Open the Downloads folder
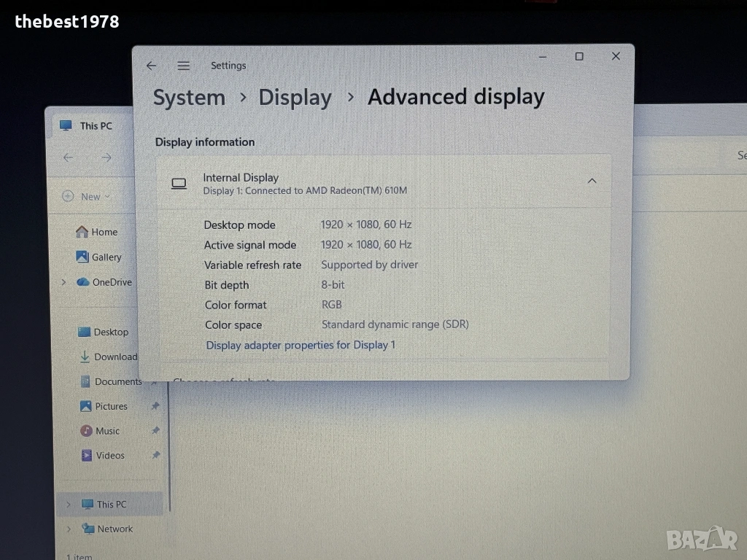 point(115,357)
